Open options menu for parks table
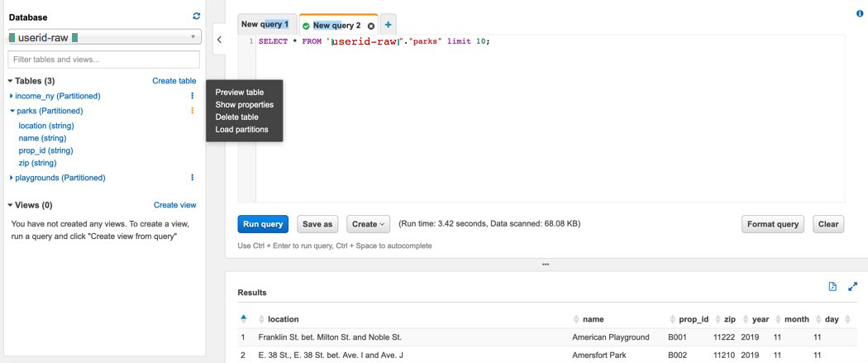Viewport: 868px width, 363px height. [192, 111]
